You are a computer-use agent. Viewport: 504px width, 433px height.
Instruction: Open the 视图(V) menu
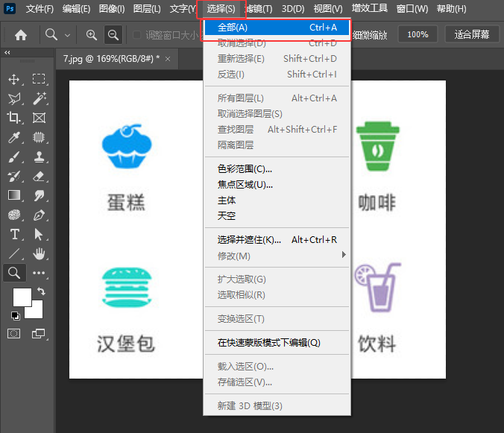[328, 9]
